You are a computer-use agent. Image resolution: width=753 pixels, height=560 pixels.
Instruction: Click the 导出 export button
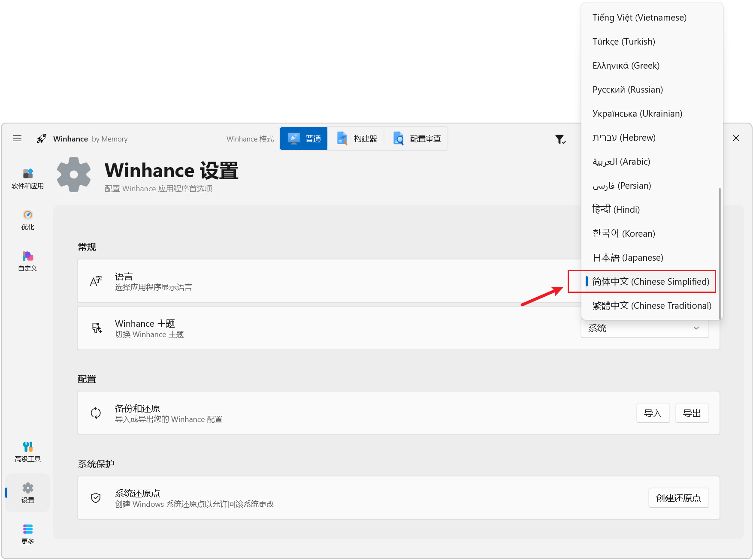click(692, 413)
